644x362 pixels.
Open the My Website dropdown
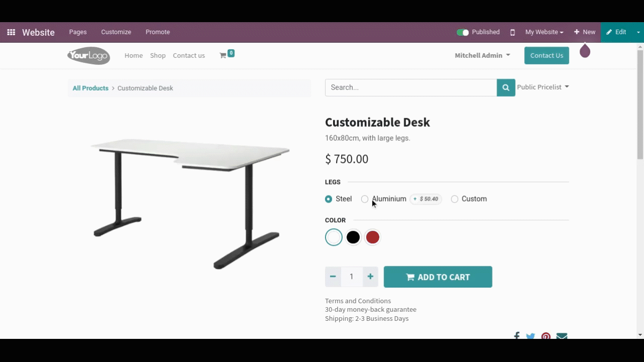pos(544,32)
